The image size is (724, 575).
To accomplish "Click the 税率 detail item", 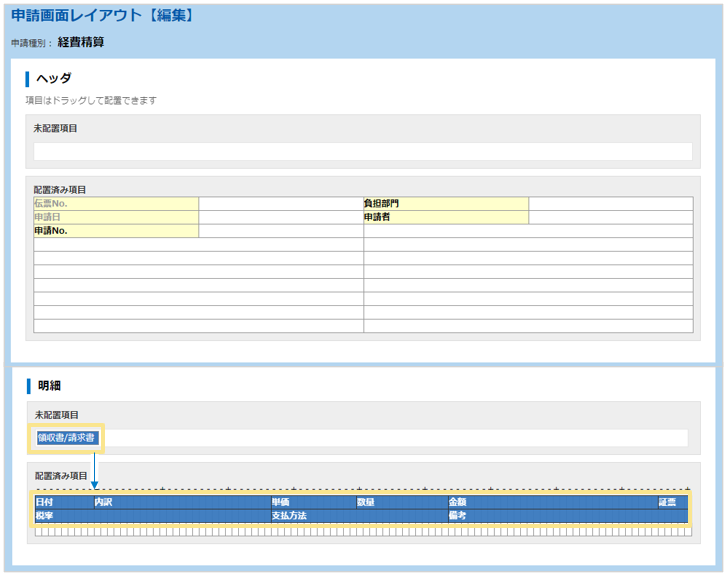I will (x=151, y=516).
